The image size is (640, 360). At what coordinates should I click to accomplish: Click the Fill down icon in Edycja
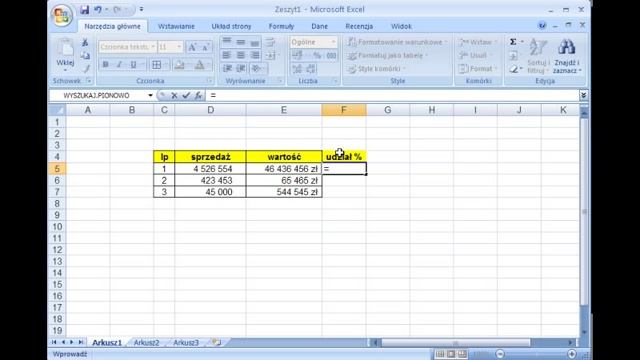click(513, 56)
